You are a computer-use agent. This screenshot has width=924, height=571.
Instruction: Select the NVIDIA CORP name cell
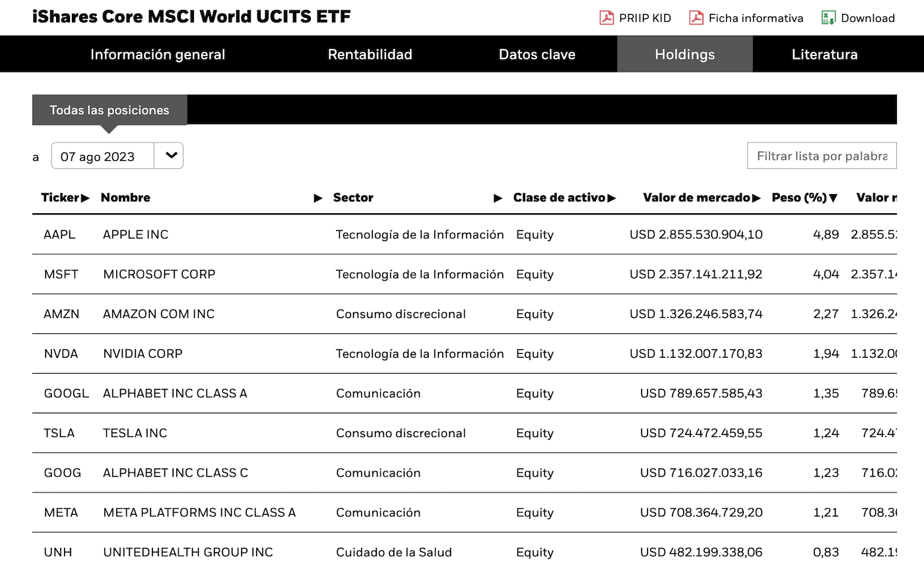click(143, 353)
